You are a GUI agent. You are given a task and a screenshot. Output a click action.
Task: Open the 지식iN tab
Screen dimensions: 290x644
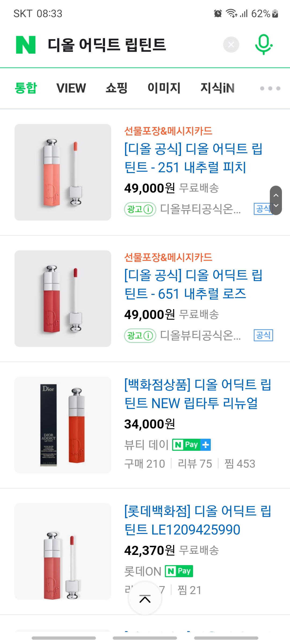tap(218, 88)
